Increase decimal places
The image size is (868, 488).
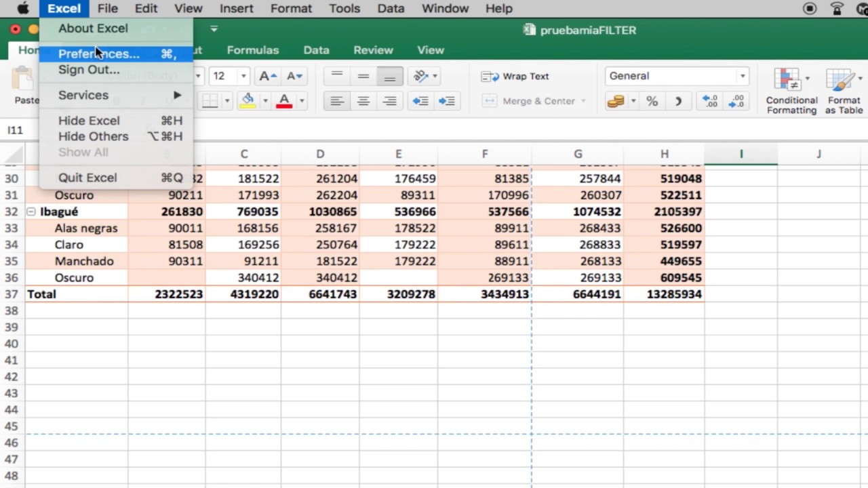click(x=710, y=101)
